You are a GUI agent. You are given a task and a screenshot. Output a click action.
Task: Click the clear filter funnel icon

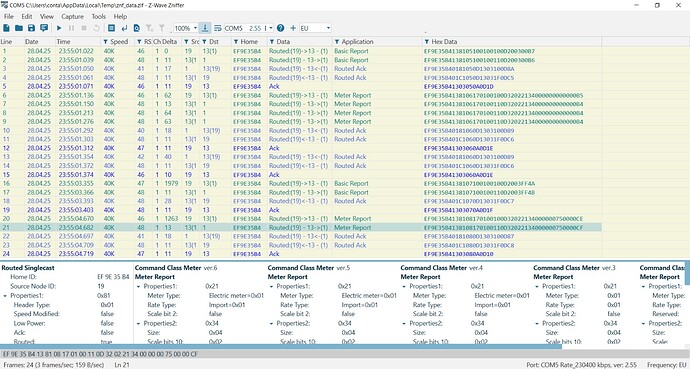point(150,28)
